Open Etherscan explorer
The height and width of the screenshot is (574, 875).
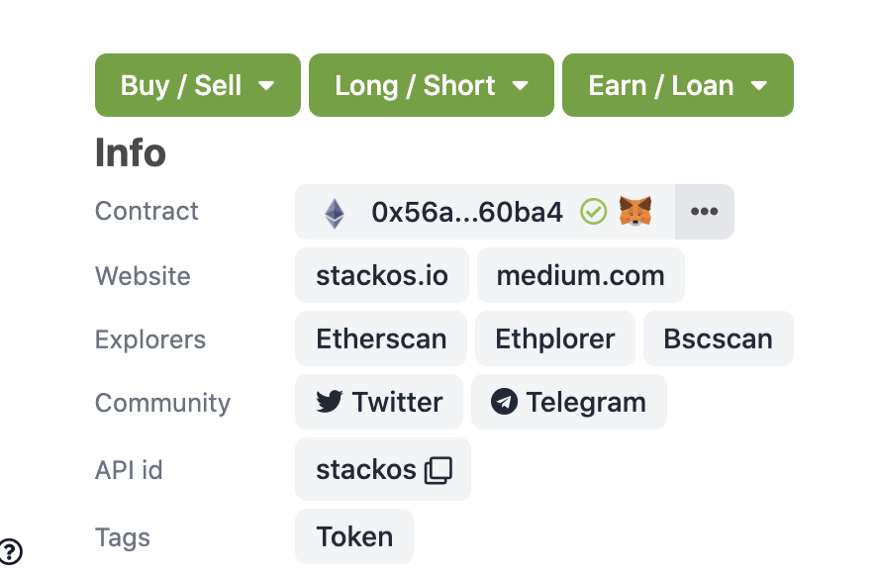click(x=381, y=339)
